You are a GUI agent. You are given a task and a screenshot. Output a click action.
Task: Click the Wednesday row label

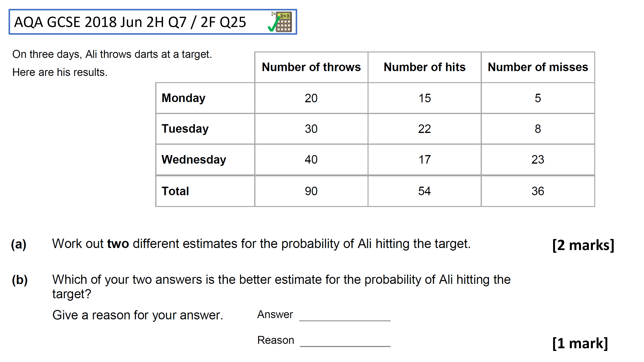coord(194,159)
